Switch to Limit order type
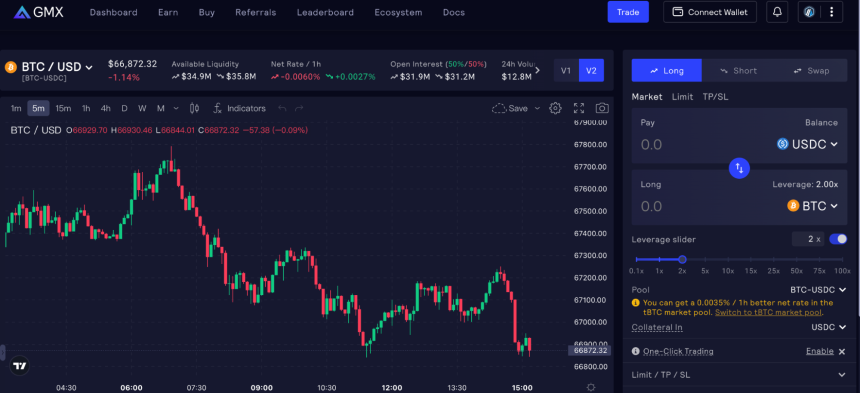 point(682,97)
